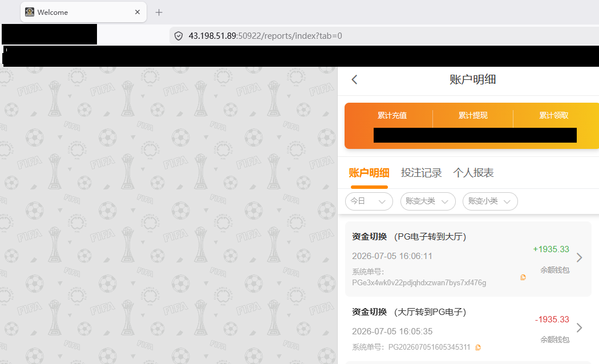This screenshot has height=364, width=599.
Task: Open the 大厅转到PG电子 transaction record
Action: (468, 330)
